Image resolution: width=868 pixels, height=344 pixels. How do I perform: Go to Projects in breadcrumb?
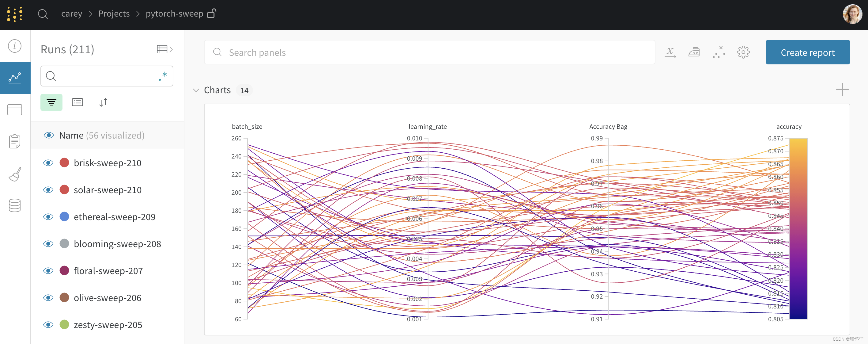[x=114, y=13]
